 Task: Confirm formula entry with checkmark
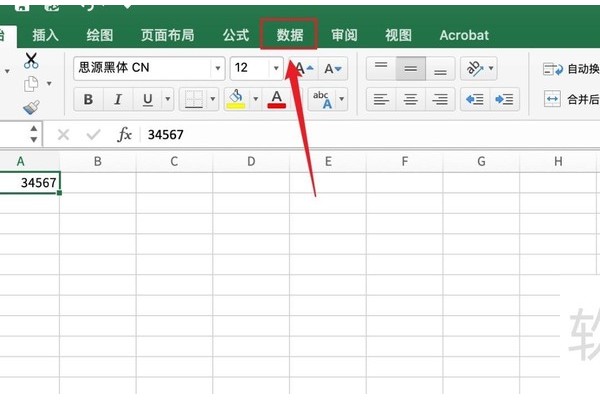click(x=93, y=135)
